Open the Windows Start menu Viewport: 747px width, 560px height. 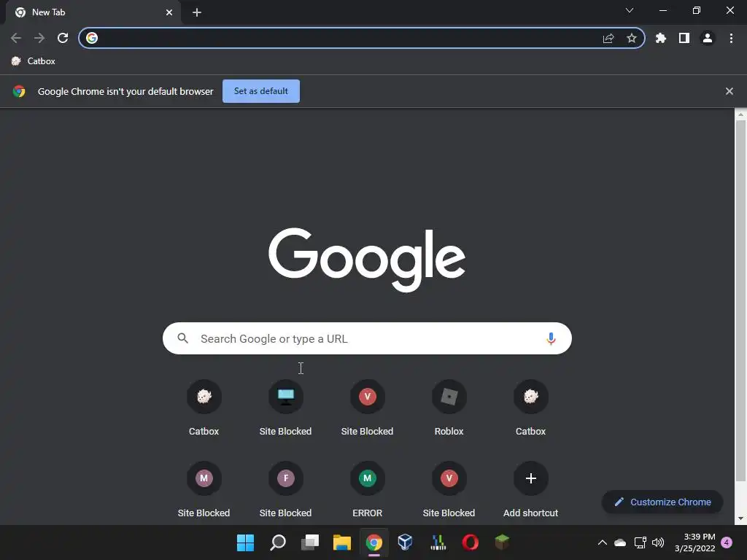245,542
